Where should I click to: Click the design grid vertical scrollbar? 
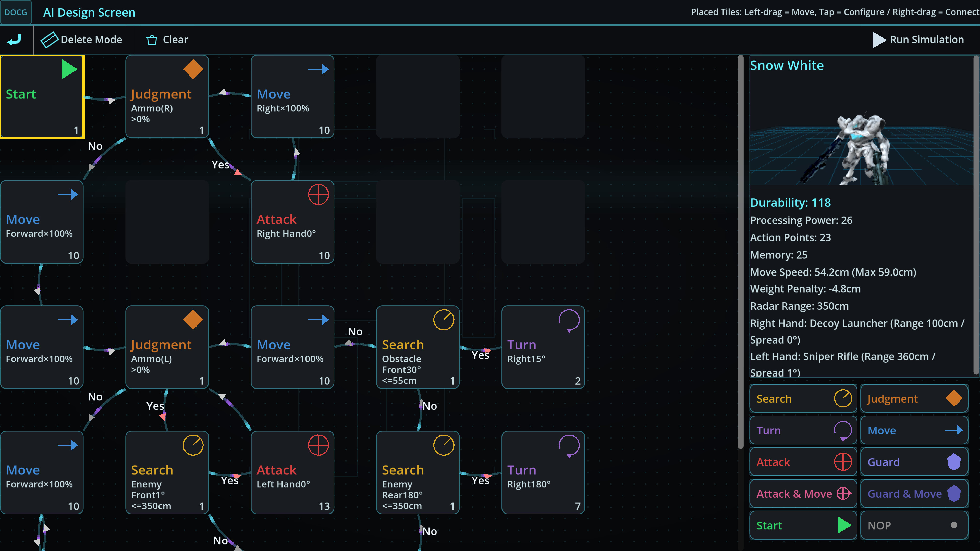pos(740,252)
